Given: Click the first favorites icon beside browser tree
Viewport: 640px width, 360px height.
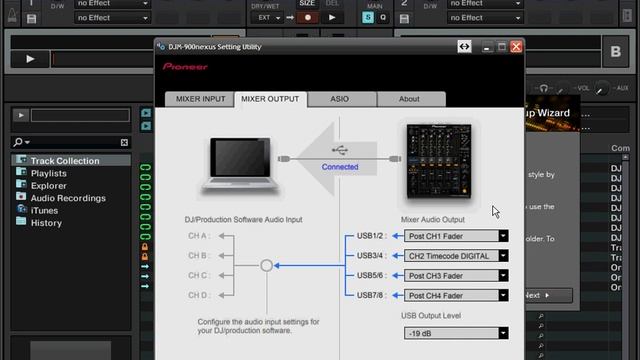Looking at the screenshot, I should tap(146, 113).
